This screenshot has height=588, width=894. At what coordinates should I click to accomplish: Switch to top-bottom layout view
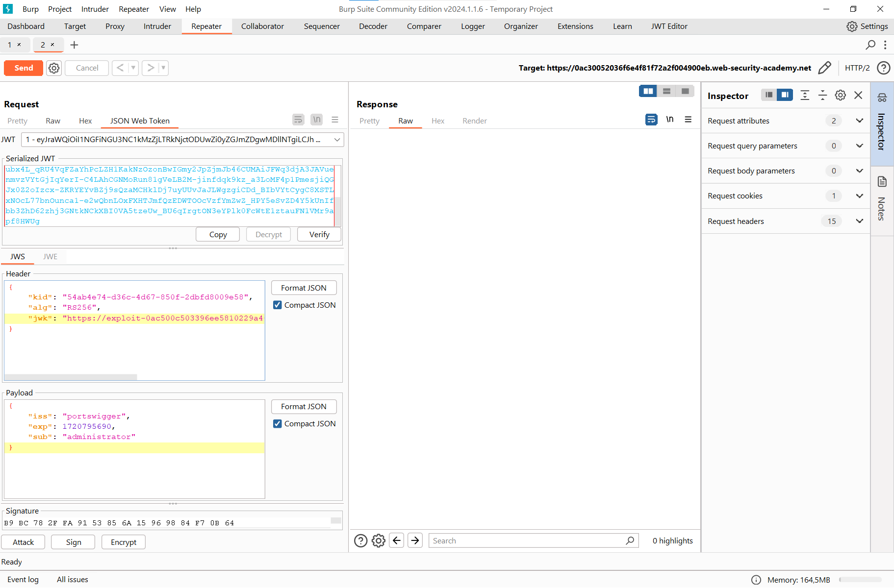point(666,91)
